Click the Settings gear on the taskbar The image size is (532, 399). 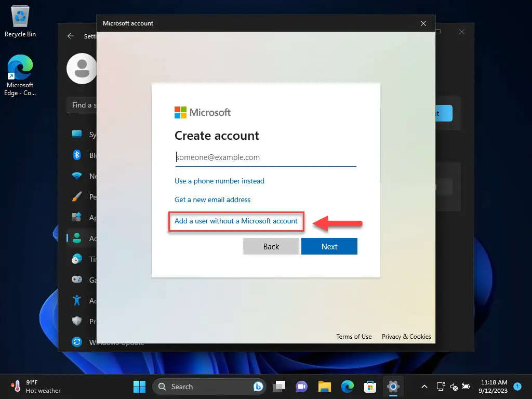(x=393, y=387)
